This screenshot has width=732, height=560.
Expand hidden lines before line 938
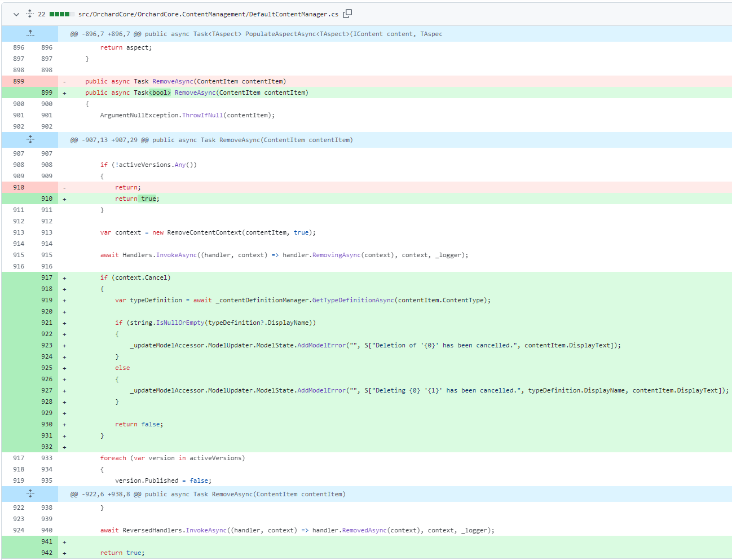(x=30, y=494)
